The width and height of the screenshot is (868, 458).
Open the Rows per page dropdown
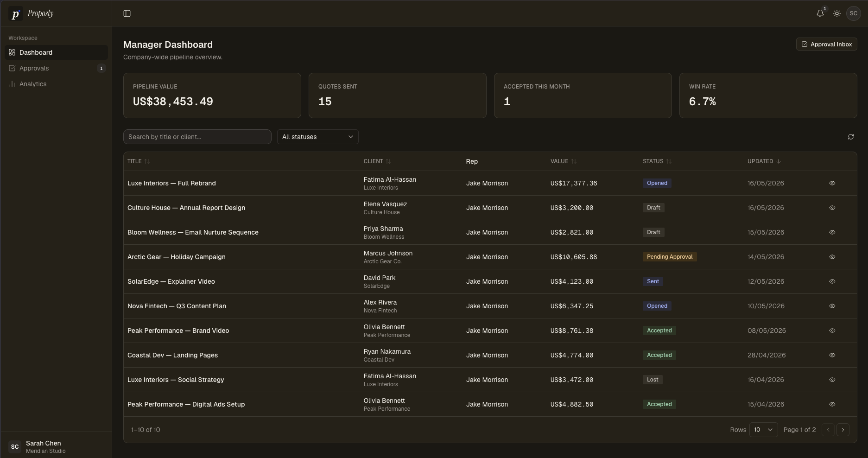[x=763, y=430]
